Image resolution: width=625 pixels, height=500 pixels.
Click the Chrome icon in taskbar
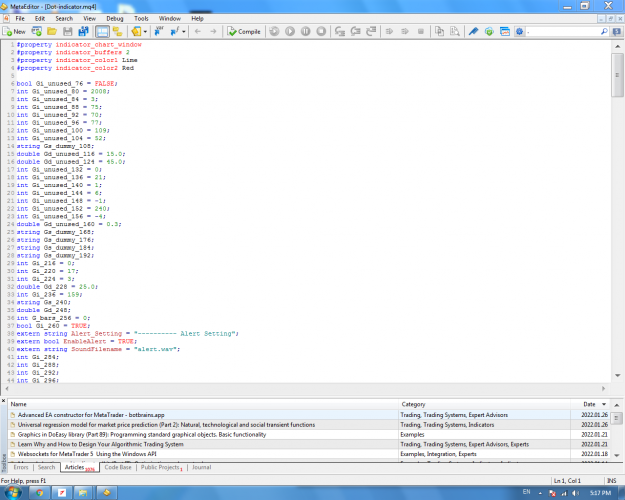click(39, 493)
